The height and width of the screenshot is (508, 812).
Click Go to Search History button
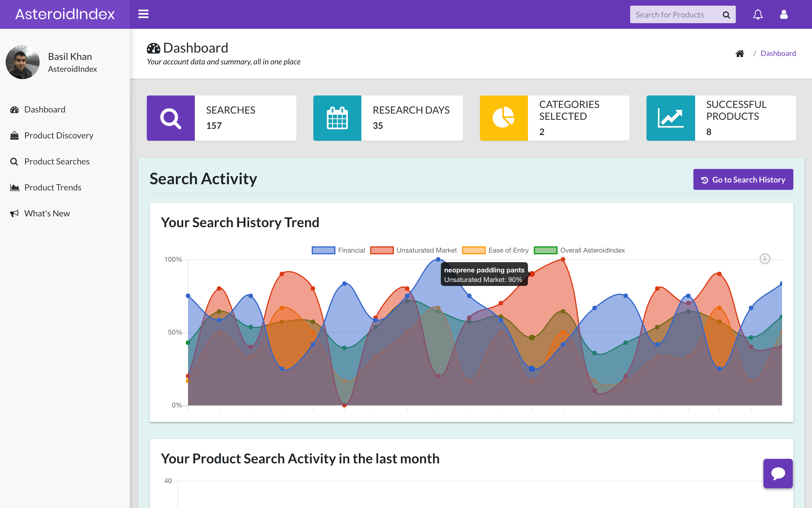743,179
